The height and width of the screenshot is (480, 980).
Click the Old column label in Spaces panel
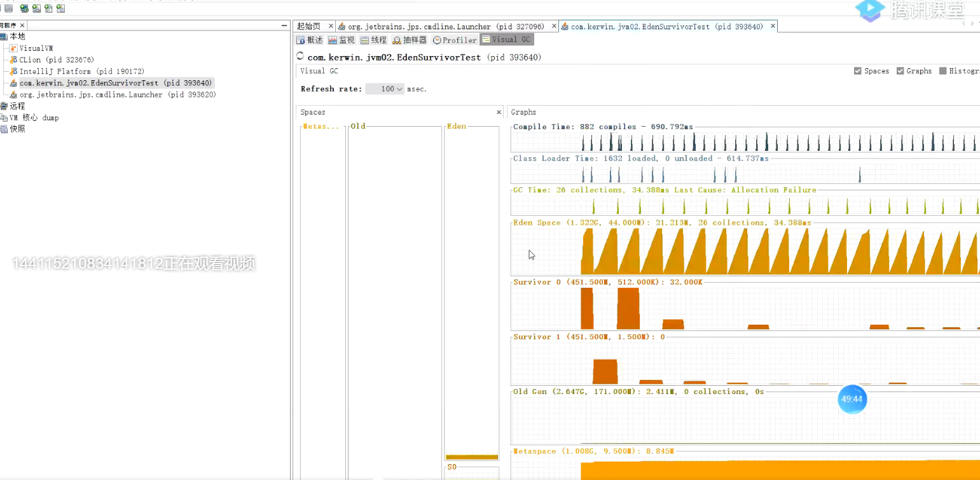click(358, 127)
